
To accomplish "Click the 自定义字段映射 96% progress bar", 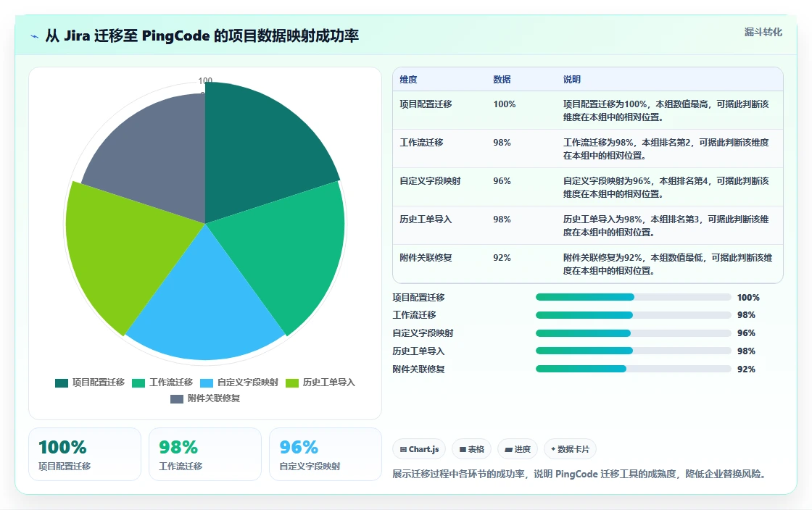I will click(634, 333).
